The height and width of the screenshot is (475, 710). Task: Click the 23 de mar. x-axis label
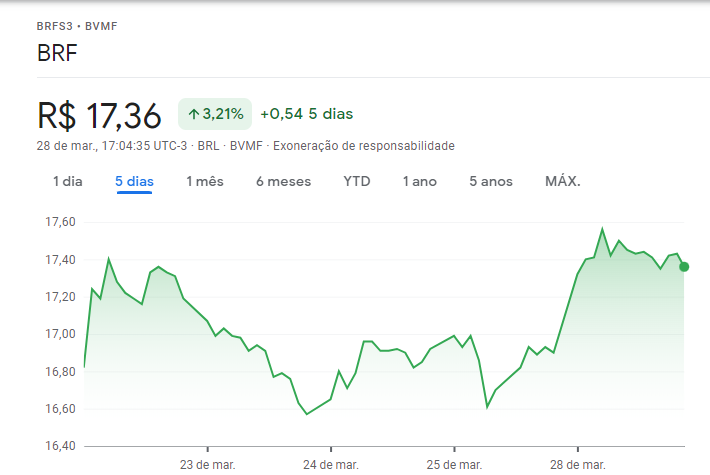[x=207, y=465]
